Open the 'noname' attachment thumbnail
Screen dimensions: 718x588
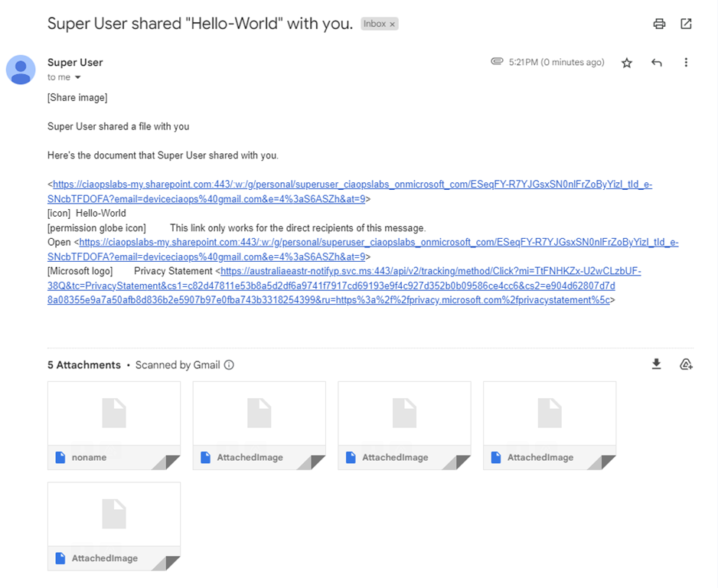114,425
